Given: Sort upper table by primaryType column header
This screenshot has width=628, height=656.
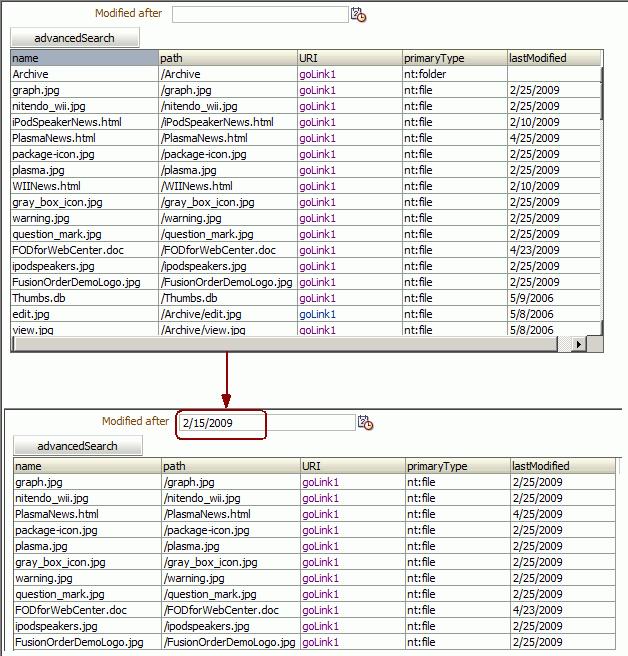Looking at the screenshot, I should point(454,58).
